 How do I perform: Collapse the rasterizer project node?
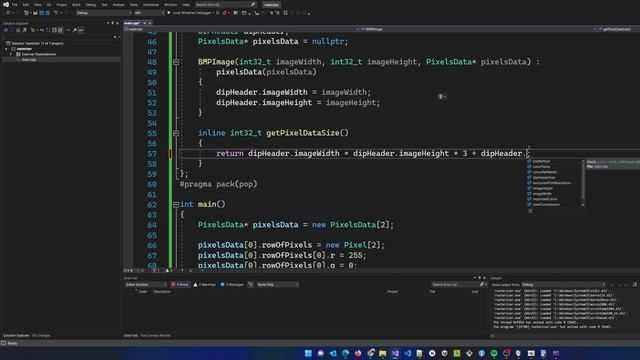(x=6, y=49)
